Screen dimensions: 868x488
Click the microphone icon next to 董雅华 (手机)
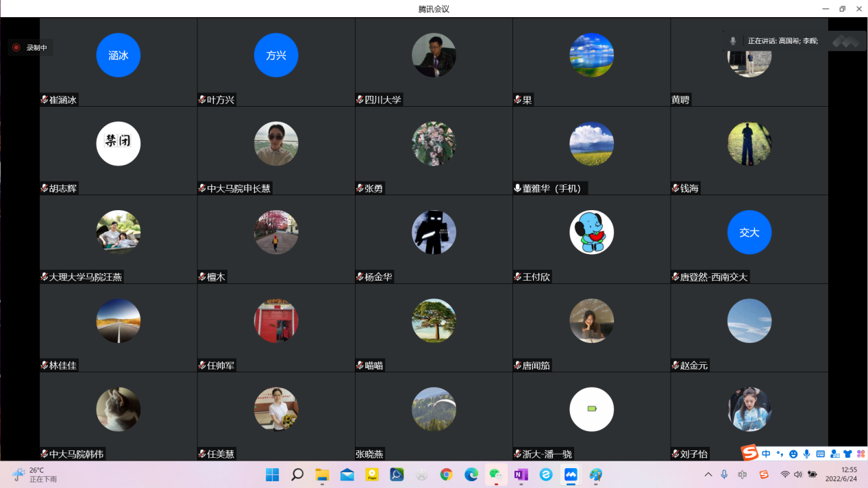517,188
